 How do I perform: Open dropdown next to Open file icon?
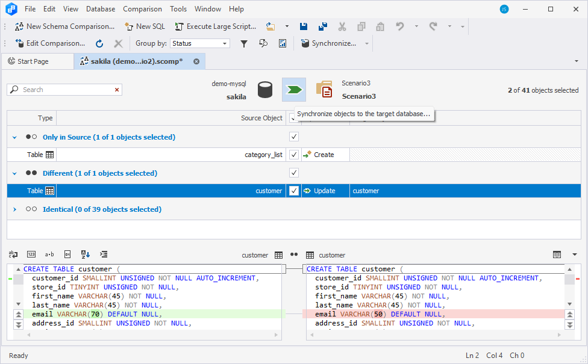coord(287,26)
